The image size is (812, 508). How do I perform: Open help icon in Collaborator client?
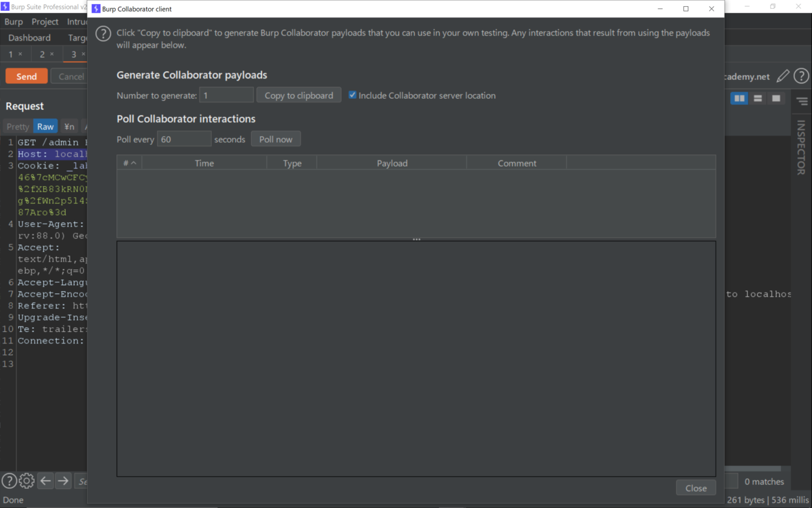(103, 35)
